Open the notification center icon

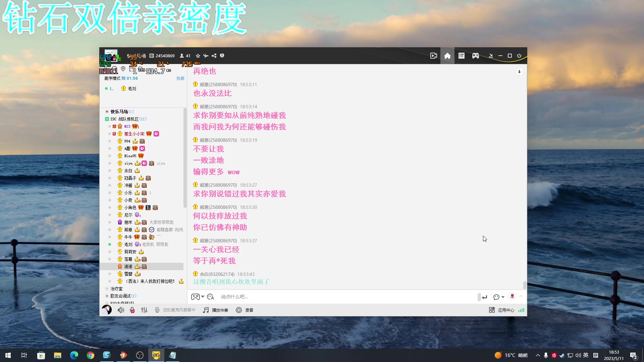pos(633,356)
